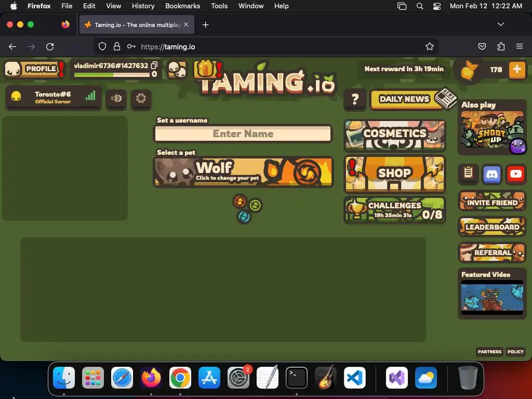Open the Pocket save icon
This screenshot has width=532, height=399.
(482, 46)
